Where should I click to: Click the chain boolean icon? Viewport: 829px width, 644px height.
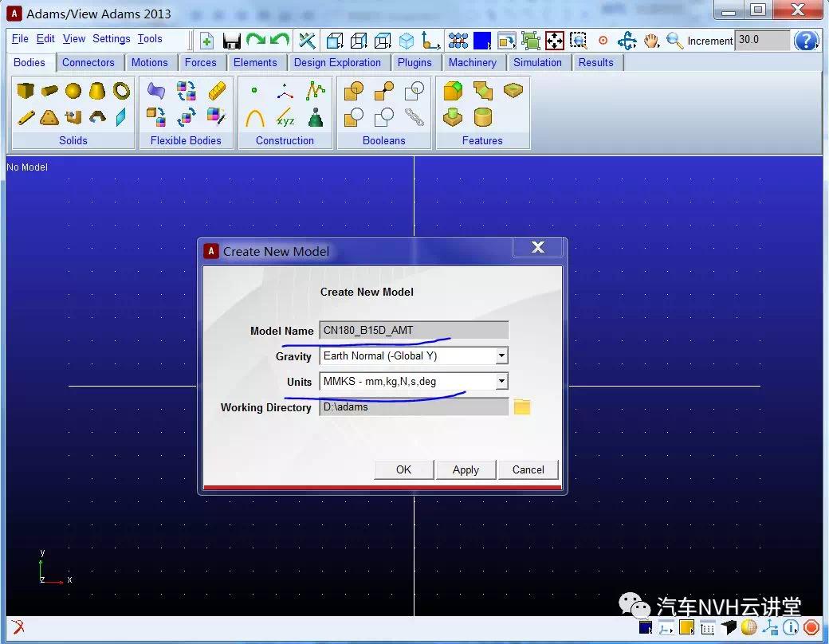(x=414, y=117)
